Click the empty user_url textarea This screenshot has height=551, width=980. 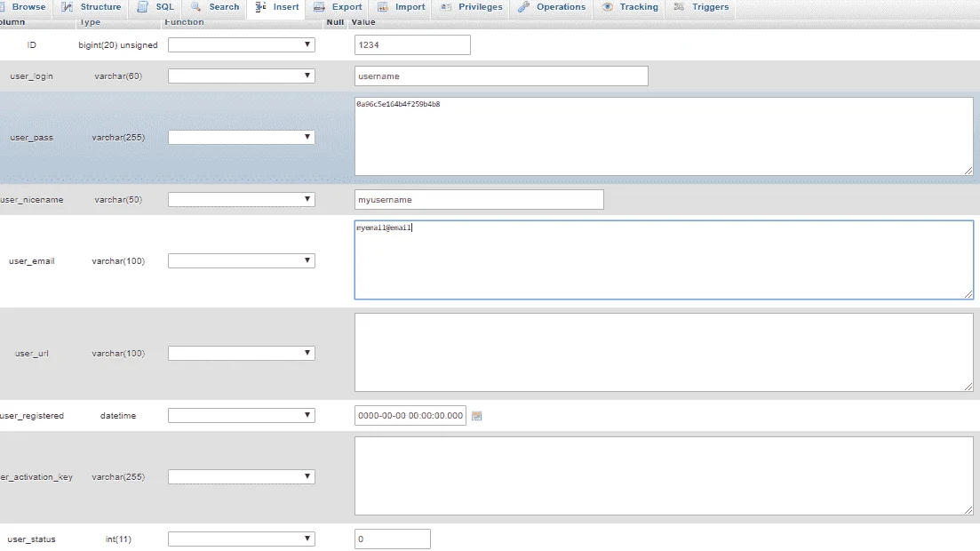(664, 353)
